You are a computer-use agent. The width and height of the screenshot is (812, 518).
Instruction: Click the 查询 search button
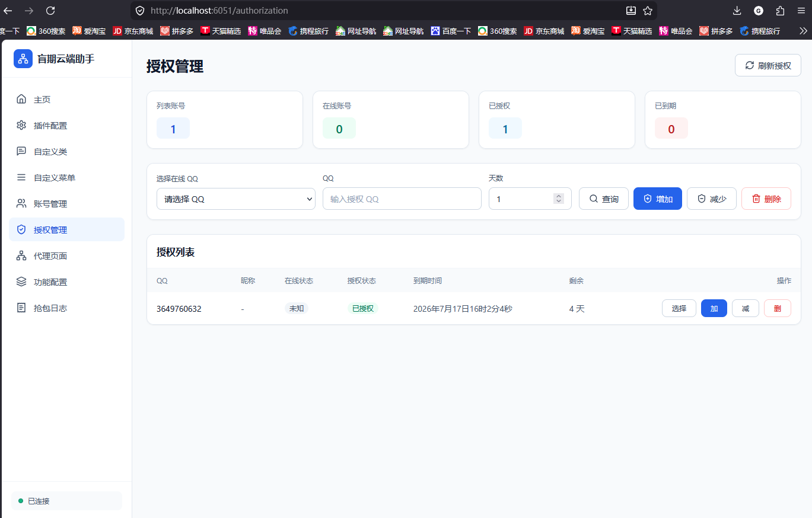[x=604, y=199]
